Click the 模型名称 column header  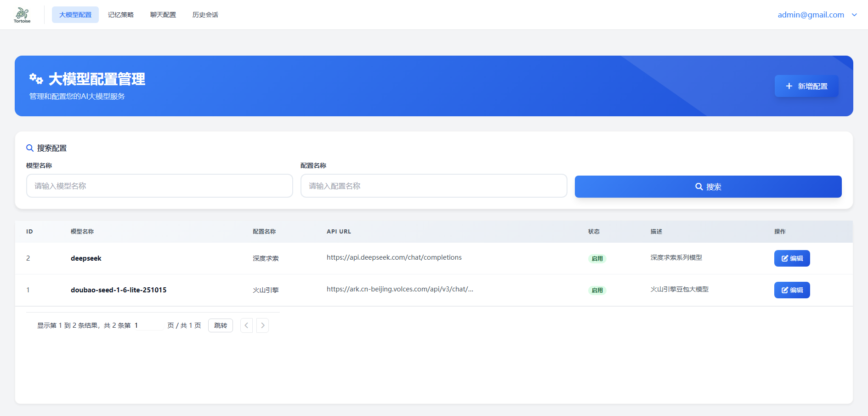pos(82,232)
